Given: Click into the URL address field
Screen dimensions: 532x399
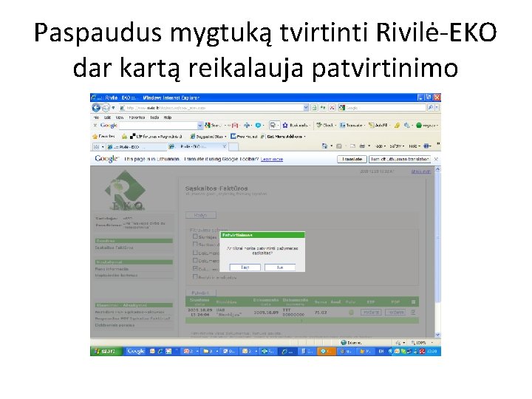Looking at the screenshot, I should (x=213, y=108).
